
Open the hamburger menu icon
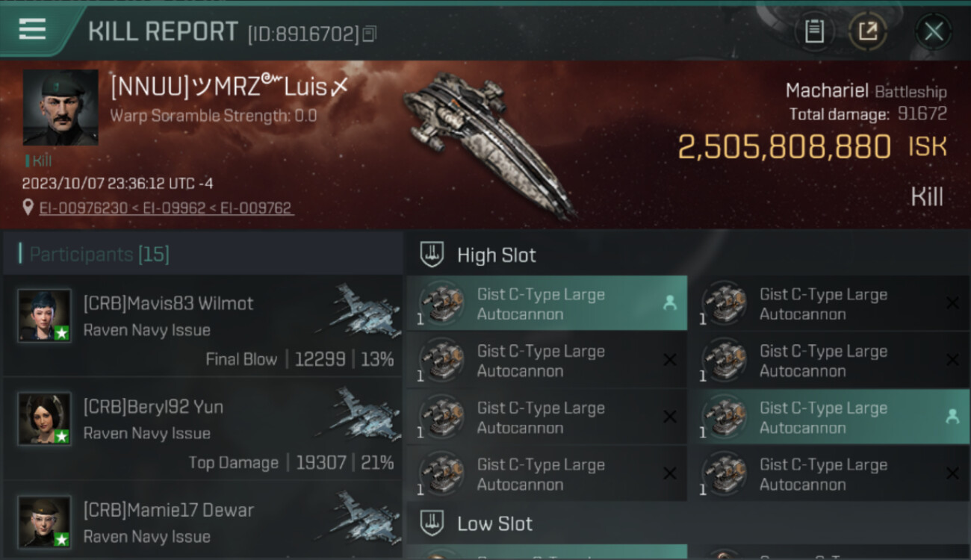click(32, 29)
